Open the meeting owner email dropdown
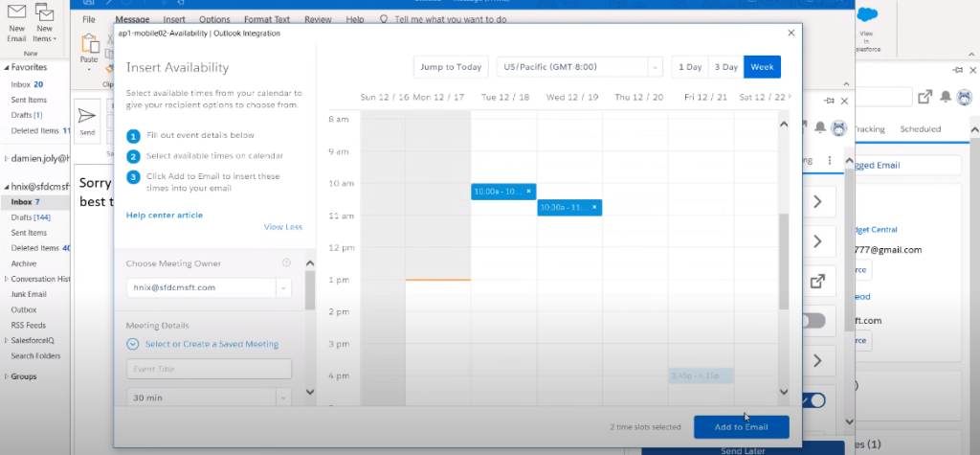 pyautogui.click(x=283, y=286)
